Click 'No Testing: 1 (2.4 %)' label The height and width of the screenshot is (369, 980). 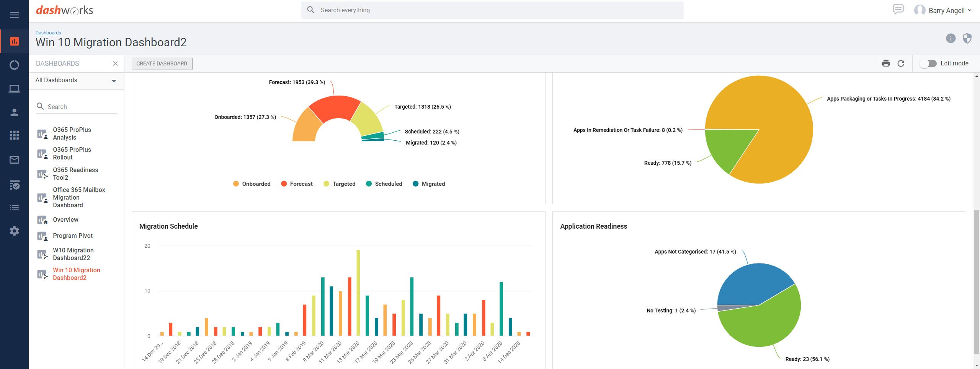coord(671,310)
